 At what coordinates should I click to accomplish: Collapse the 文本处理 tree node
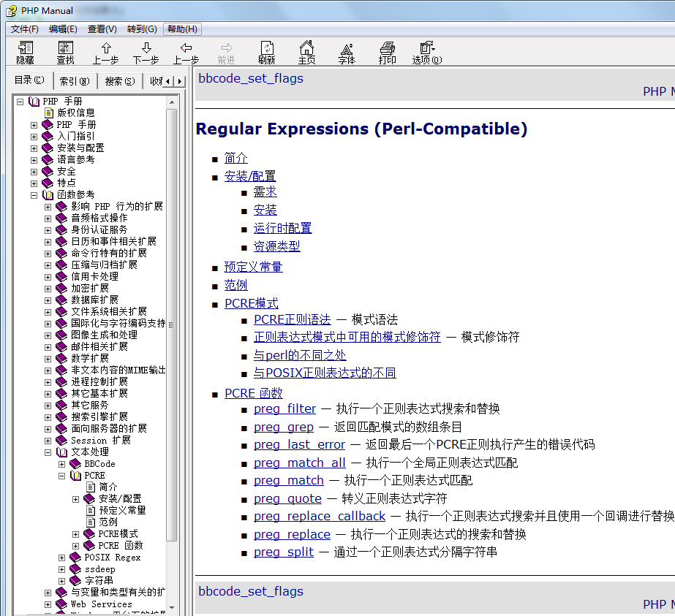[x=48, y=452]
